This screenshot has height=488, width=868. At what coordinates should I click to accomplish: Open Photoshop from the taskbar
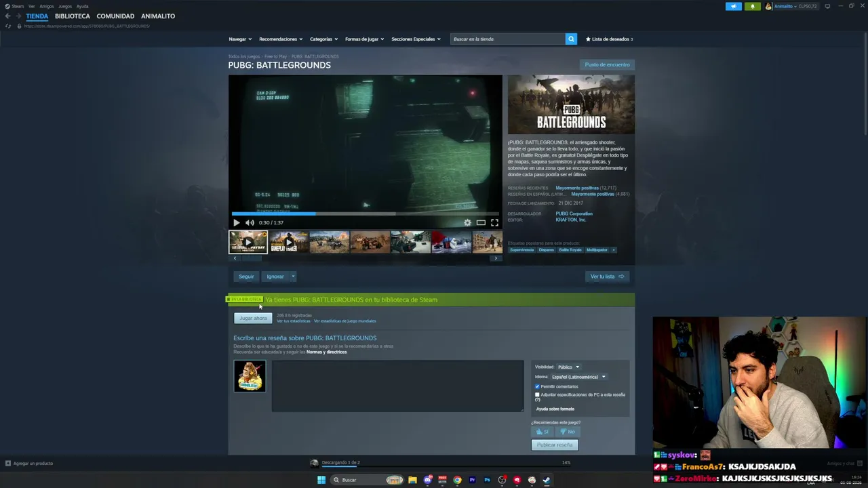(487, 480)
